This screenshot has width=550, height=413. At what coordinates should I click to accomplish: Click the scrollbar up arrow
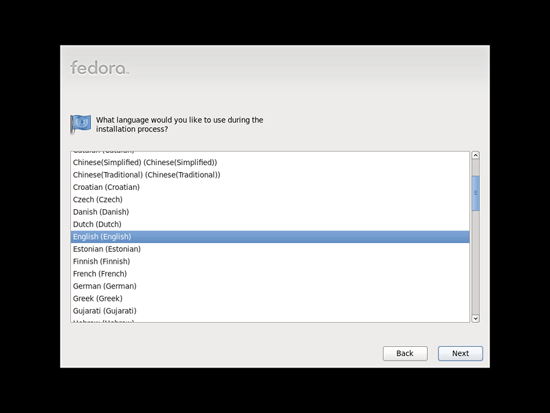[476, 155]
